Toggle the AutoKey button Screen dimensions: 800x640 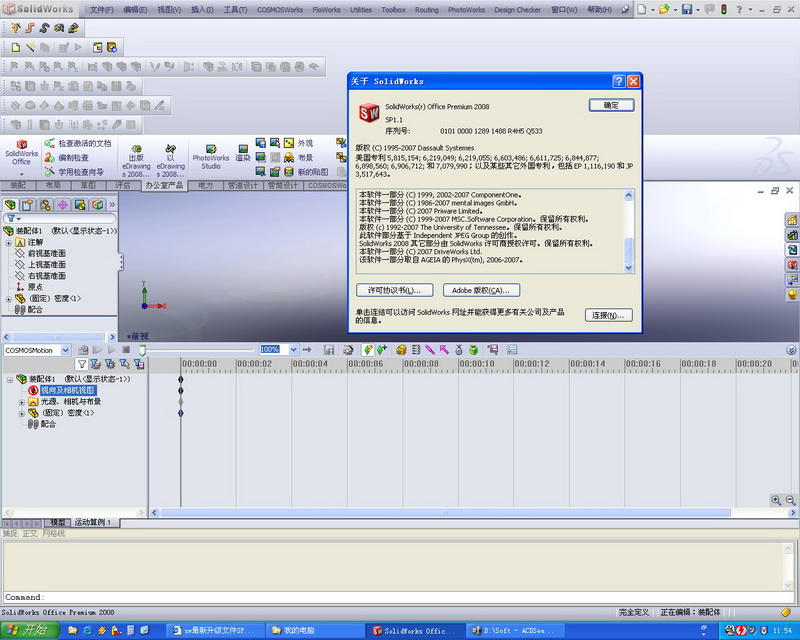click(x=368, y=350)
